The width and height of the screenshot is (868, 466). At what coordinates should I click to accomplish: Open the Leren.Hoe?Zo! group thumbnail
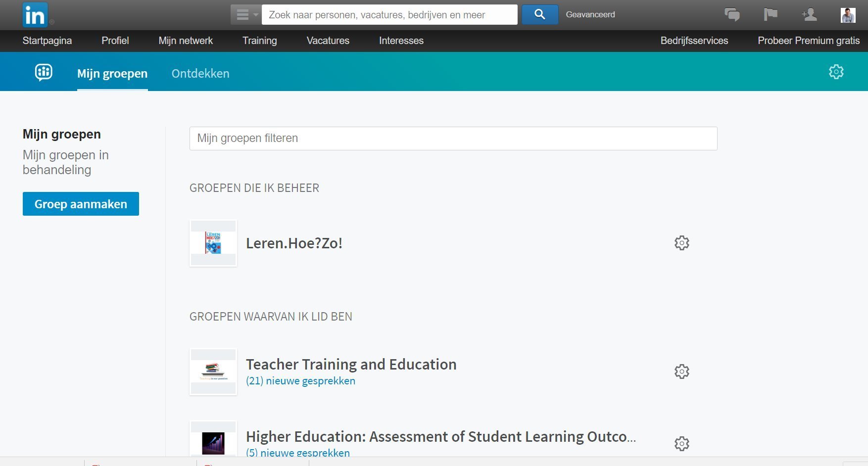[213, 243]
